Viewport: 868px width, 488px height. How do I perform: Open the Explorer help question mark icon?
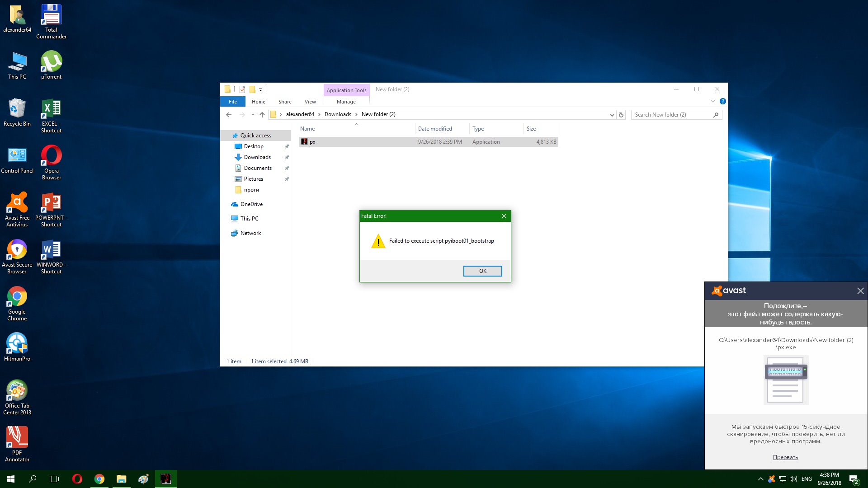tap(722, 102)
